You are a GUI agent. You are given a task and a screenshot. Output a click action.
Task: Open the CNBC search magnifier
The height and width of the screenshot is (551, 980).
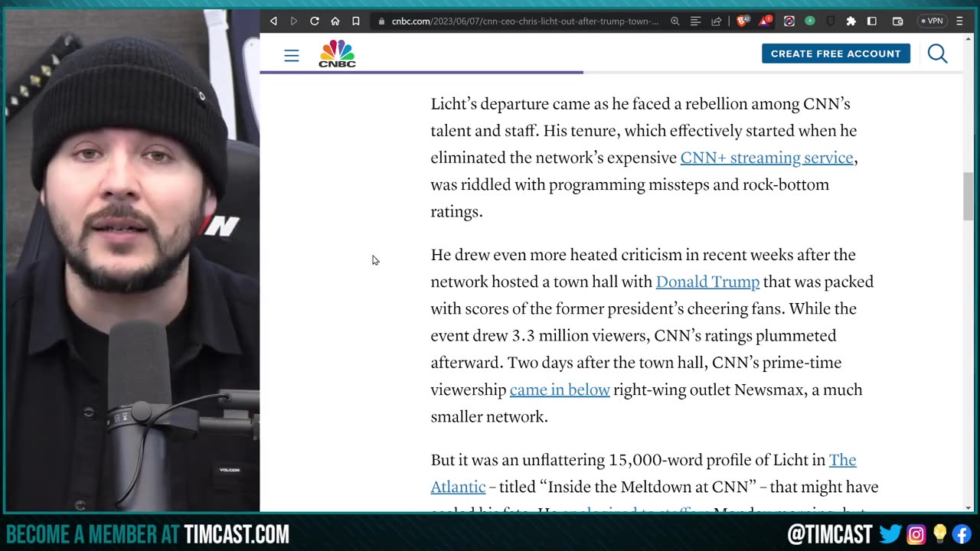click(x=937, y=54)
